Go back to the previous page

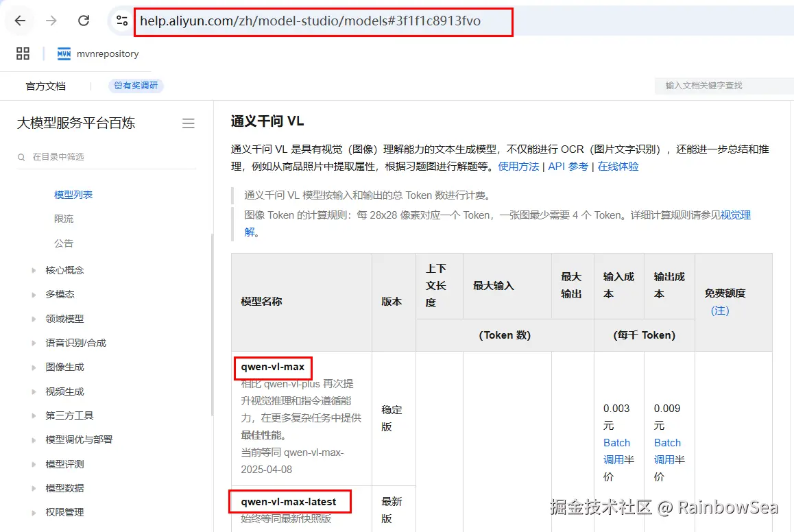[x=20, y=21]
